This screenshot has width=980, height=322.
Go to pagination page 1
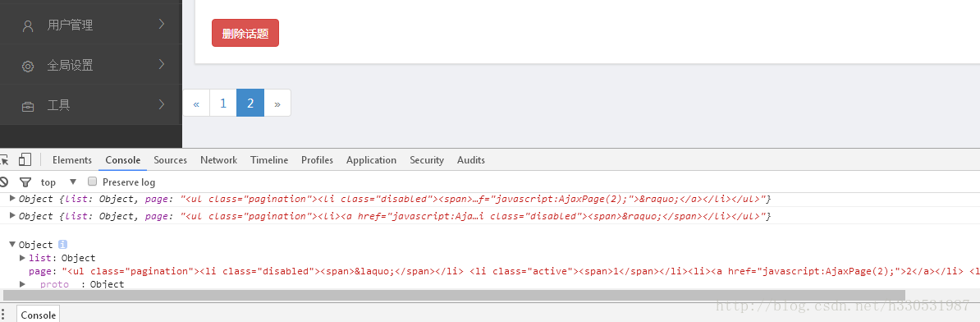coord(223,103)
